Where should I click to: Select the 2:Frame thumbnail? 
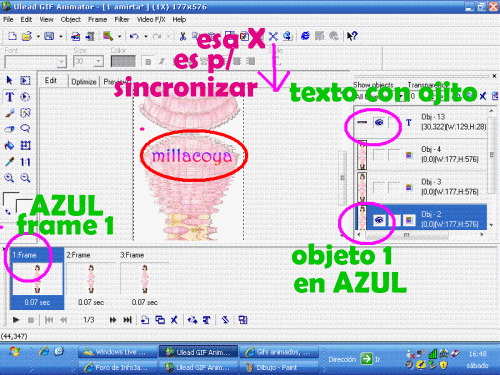point(91,279)
